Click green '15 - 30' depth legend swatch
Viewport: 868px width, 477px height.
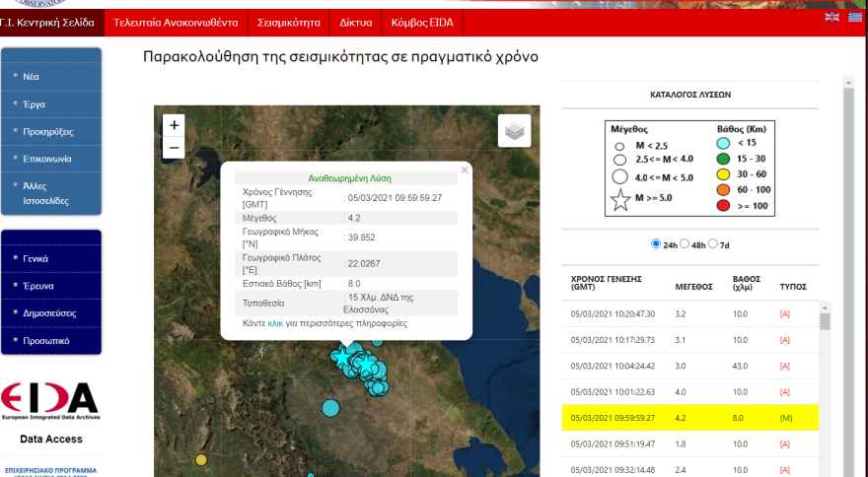click(x=723, y=159)
